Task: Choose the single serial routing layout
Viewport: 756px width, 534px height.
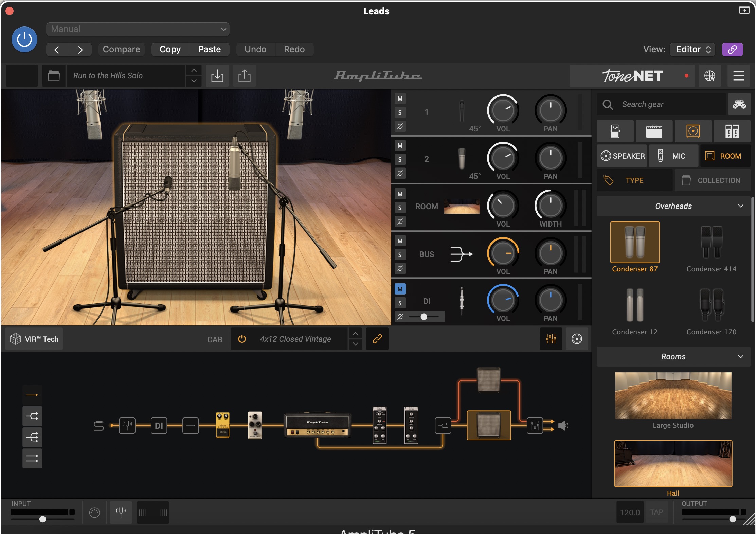Action: tap(32, 395)
